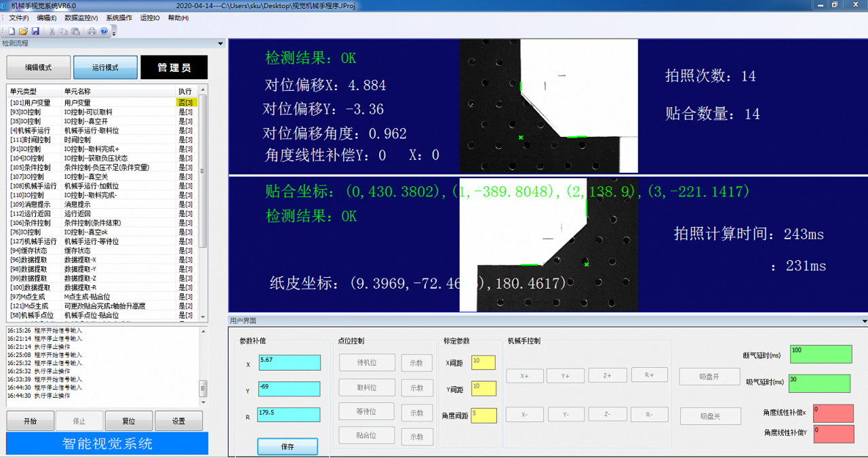
Task: Click the New file toolbar icon
Action: coord(12,31)
